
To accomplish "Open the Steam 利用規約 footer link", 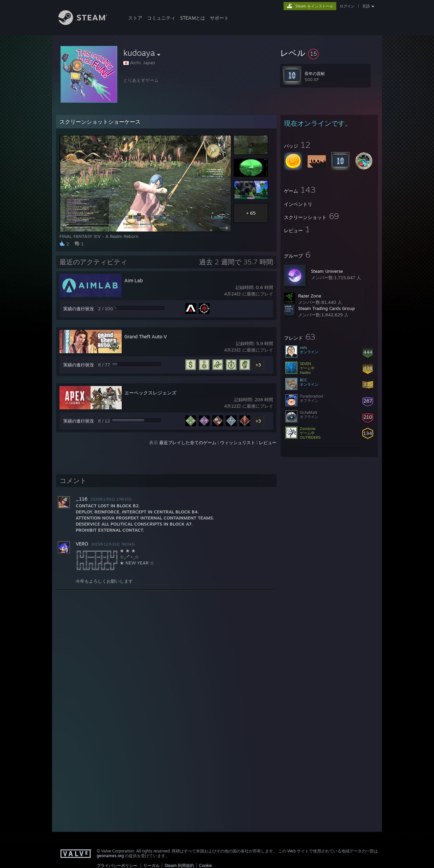I will tap(179, 865).
